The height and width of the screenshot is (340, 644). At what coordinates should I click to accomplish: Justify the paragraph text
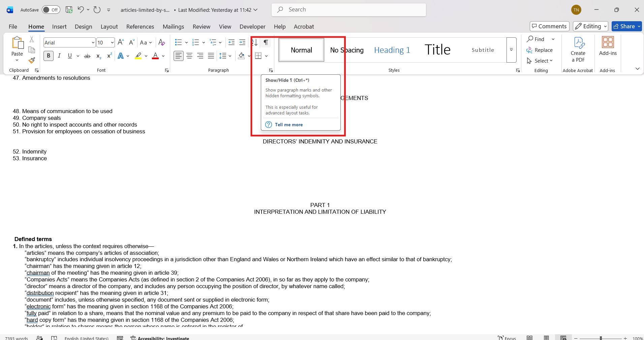point(211,56)
